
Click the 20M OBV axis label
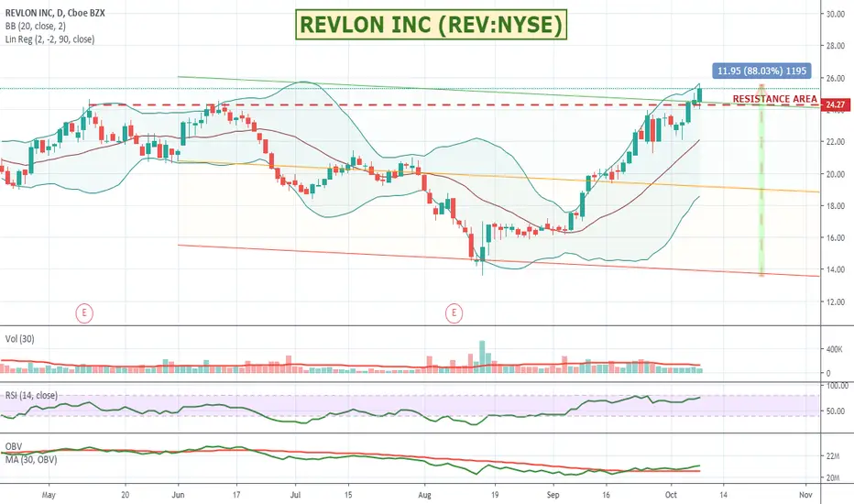[x=833, y=477]
